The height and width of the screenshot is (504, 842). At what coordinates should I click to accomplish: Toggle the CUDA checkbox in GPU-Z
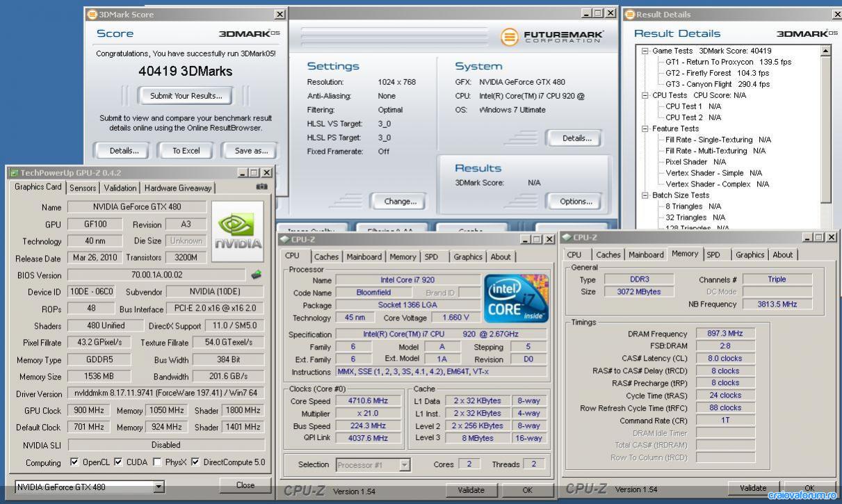tap(118, 462)
